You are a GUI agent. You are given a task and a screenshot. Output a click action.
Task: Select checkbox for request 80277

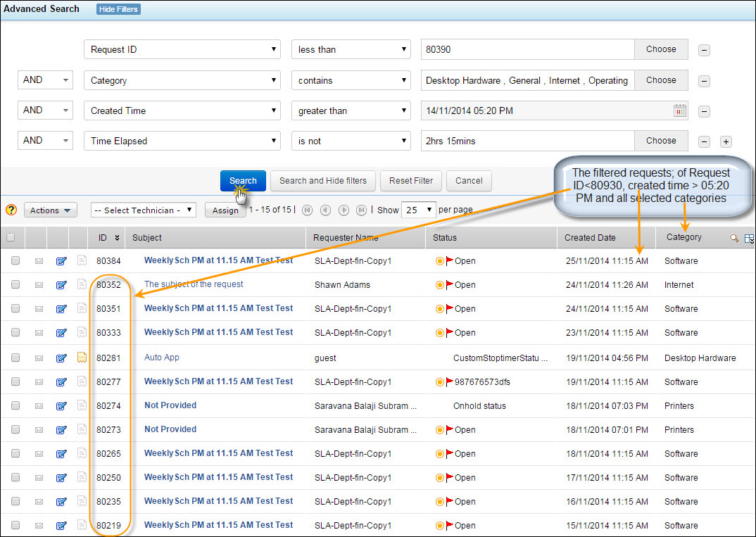[x=15, y=381]
